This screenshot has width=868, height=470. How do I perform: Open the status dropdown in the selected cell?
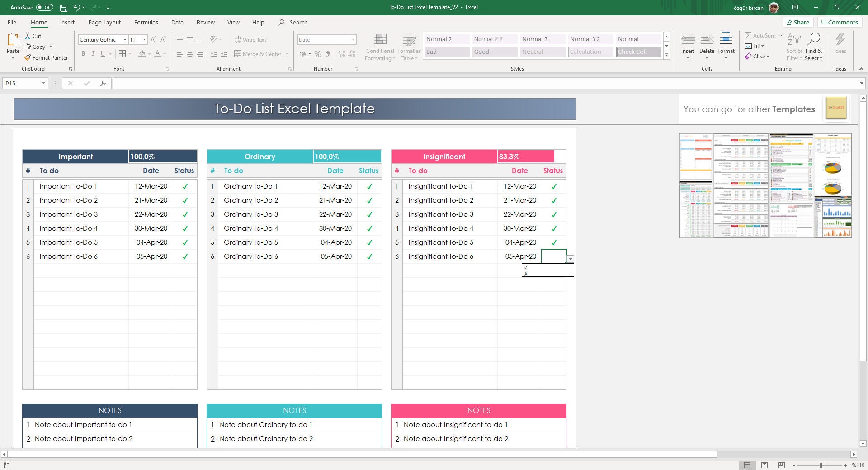pyautogui.click(x=570, y=258)
